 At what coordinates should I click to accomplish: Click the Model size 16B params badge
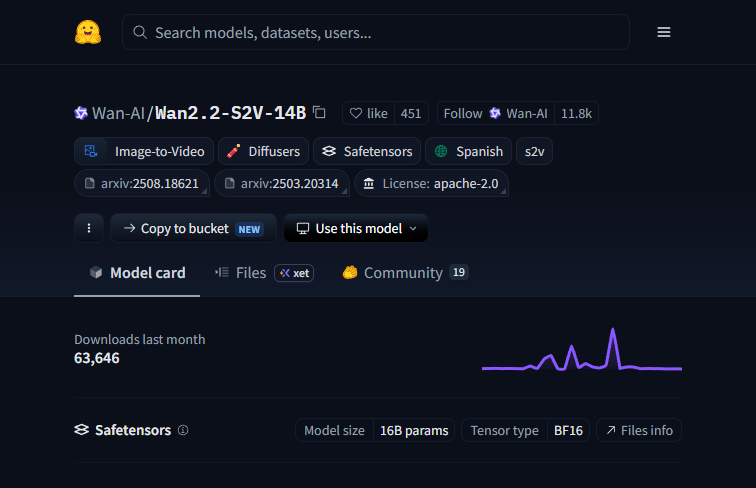coord(375,430)
